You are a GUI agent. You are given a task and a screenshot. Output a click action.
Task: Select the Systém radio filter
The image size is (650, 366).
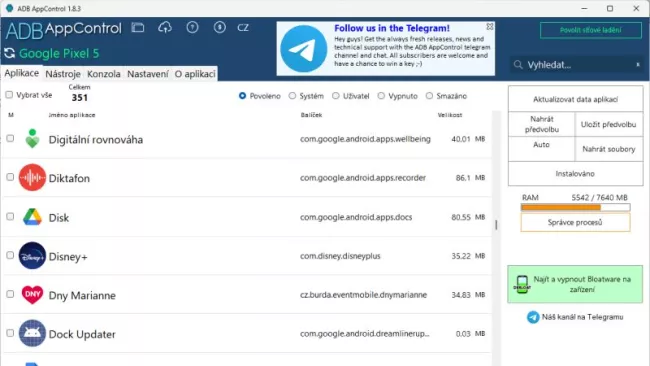[x=292, y=96]
